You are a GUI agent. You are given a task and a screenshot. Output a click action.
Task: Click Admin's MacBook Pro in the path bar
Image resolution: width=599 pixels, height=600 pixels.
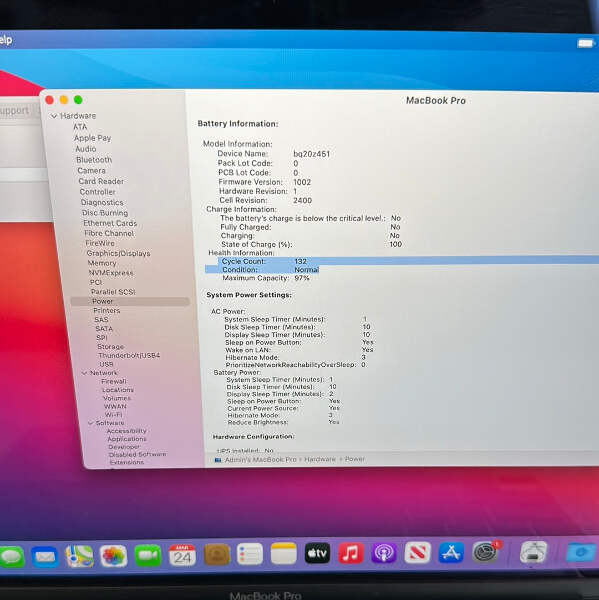[x=261, y=460]
